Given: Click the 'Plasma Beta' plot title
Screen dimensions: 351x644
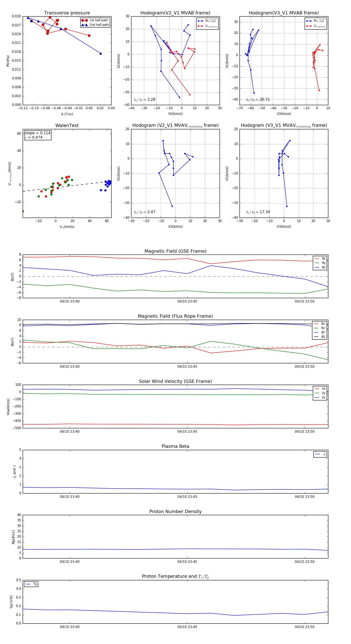Looking at the screenshot, I should pyautogui.click(x=175, y=447).
